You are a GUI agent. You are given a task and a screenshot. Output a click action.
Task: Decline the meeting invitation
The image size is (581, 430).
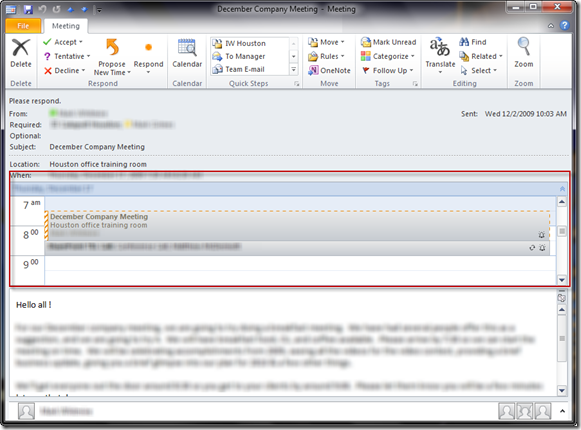[64, 70]
